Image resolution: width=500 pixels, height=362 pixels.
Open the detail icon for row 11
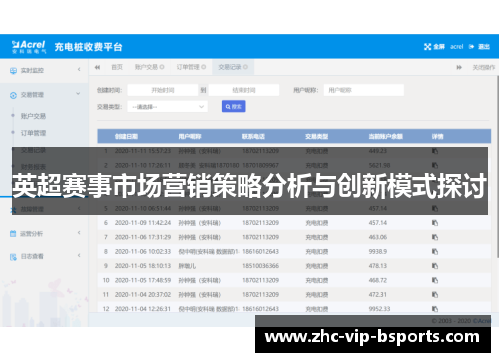[435, 294]
